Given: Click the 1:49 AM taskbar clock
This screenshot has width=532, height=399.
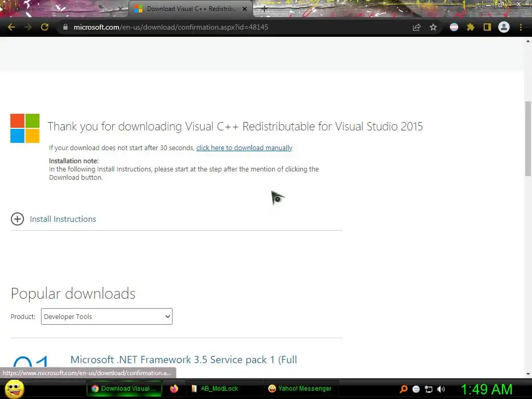Looking at the screenshot, I should tap(486, 389).
